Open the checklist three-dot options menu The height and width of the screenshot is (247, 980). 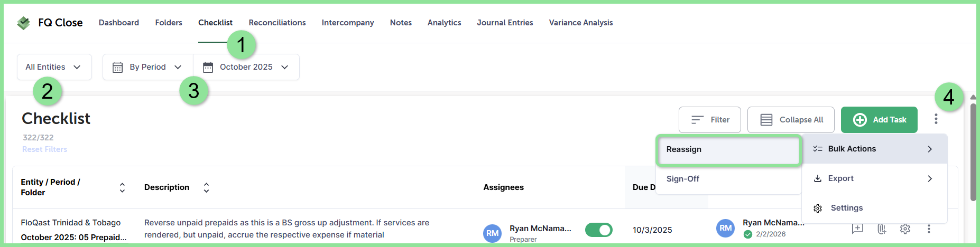tap(936, 119)
